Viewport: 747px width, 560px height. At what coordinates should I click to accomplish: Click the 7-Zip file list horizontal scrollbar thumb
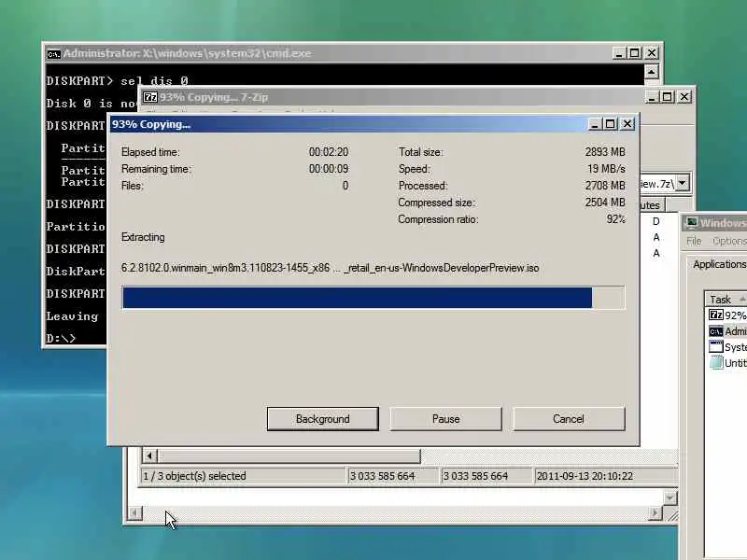[x=289, y=456]
